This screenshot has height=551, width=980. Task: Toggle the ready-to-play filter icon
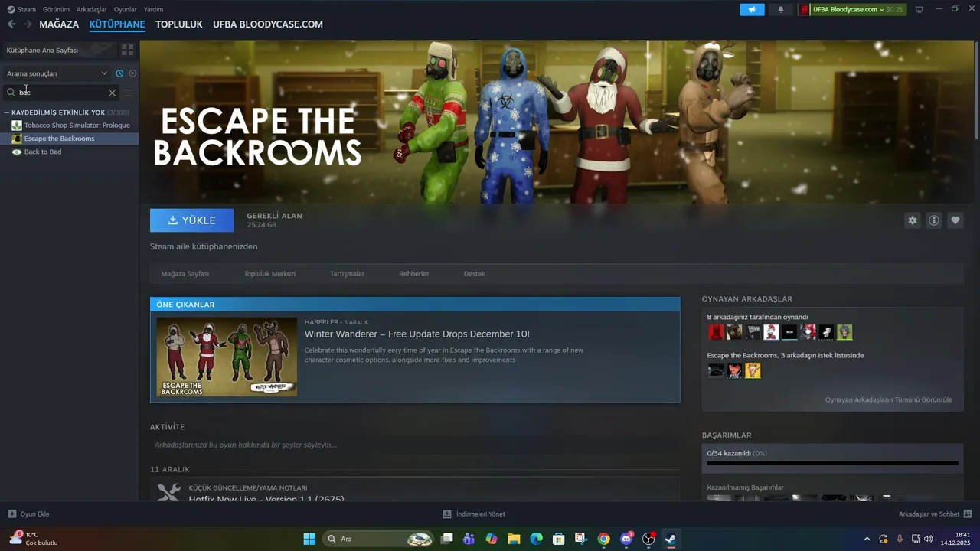132,73
